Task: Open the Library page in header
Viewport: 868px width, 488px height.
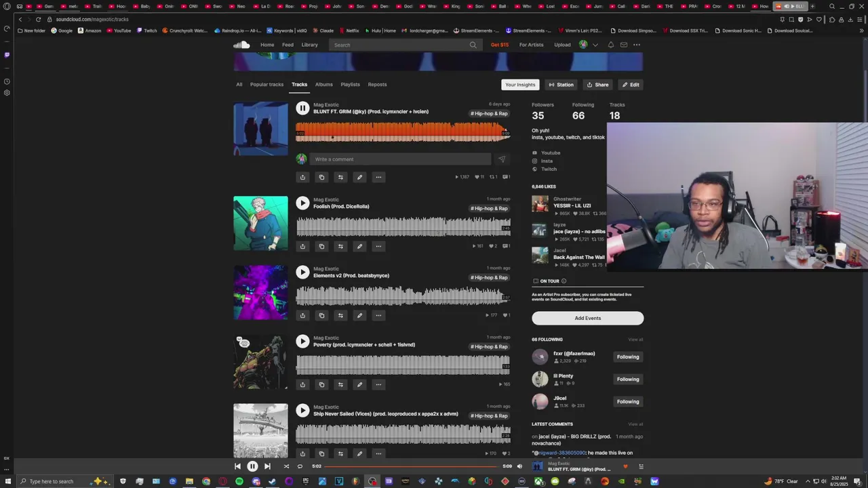Action: pyautogui.click(x=309, y=45)
